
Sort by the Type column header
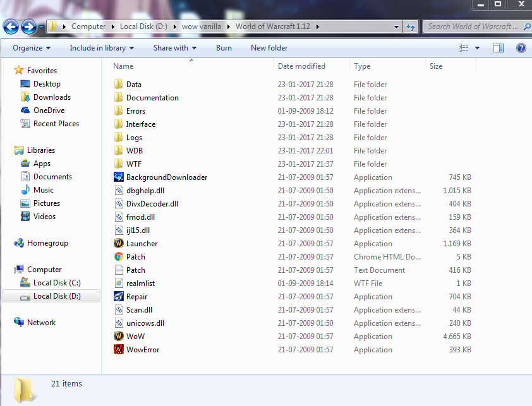click(362, 66)
